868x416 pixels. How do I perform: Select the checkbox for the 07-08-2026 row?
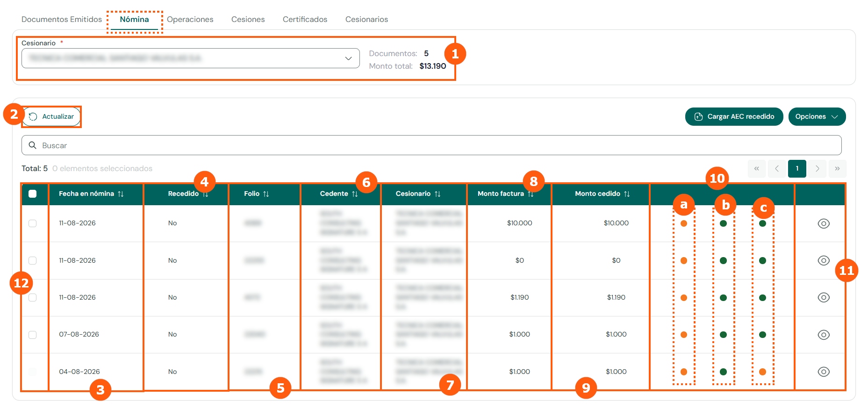point(33,335)
